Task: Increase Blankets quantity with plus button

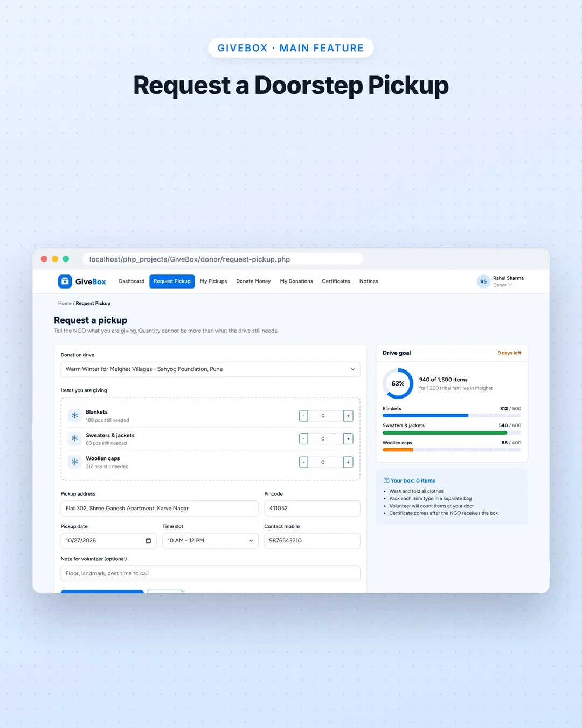Action: 348,416
